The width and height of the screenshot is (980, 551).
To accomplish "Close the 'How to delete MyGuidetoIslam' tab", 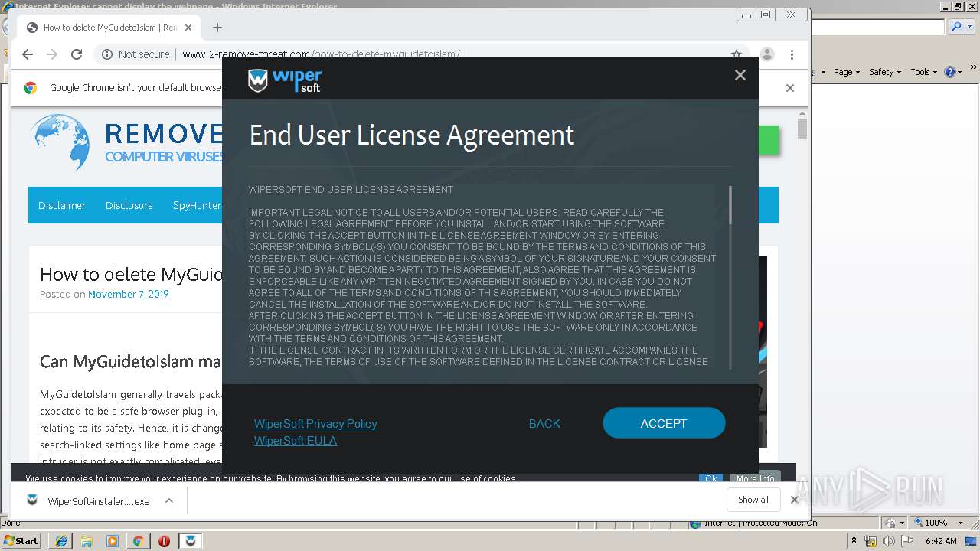I will [x=188, y=28].
